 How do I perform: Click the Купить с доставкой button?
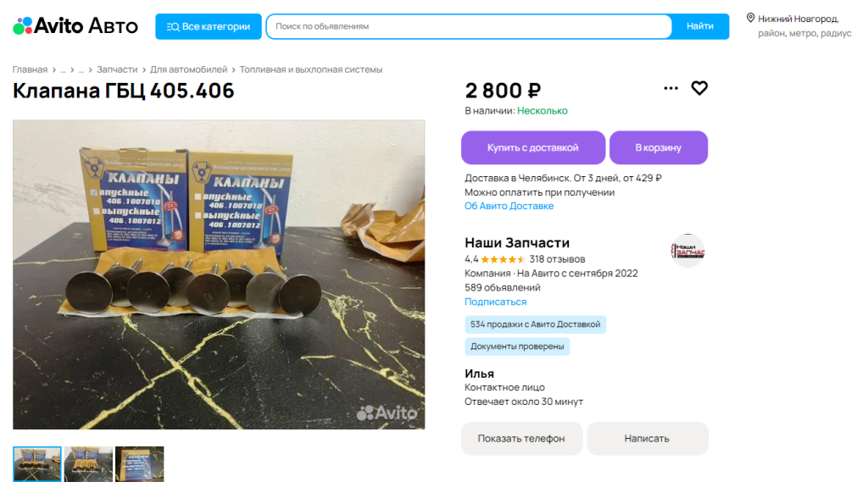[532, 147]
